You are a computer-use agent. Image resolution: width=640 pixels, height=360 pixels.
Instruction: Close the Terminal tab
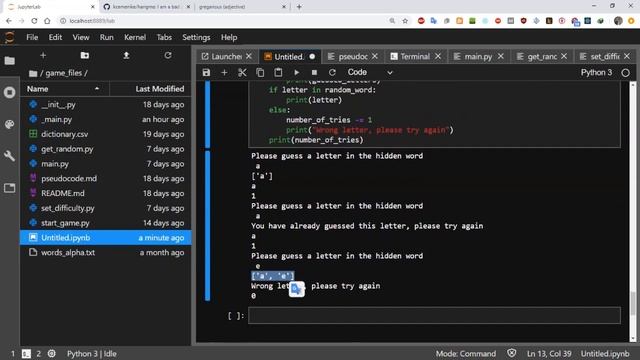(438, 56)
